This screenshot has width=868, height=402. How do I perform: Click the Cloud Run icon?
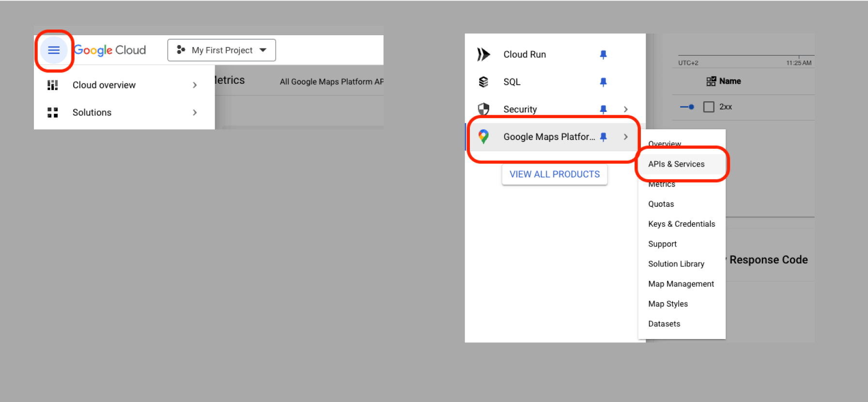(x=483, y=54)
